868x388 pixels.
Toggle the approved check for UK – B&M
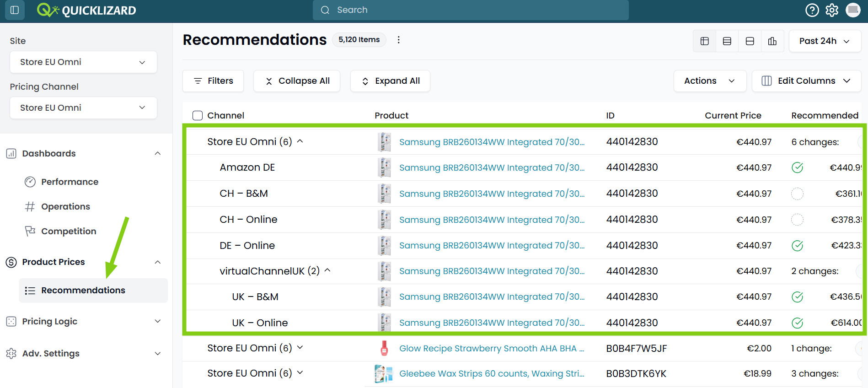coord(798,297)
